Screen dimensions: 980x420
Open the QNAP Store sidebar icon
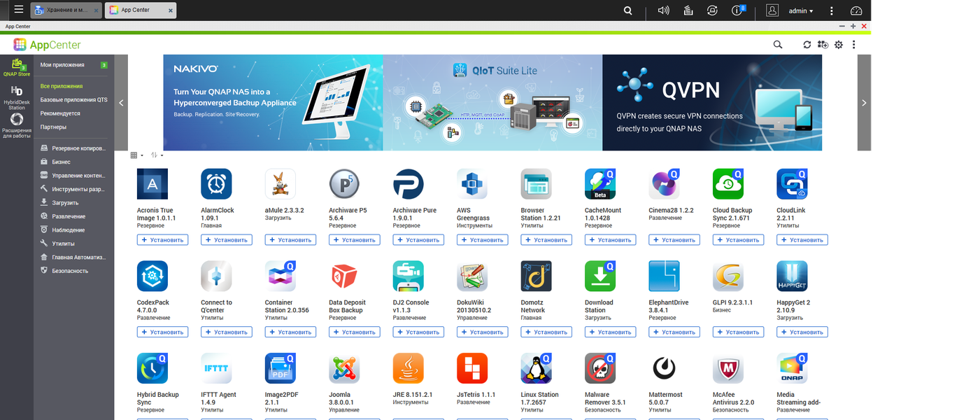pyautogui.click(x=17, y=67)
